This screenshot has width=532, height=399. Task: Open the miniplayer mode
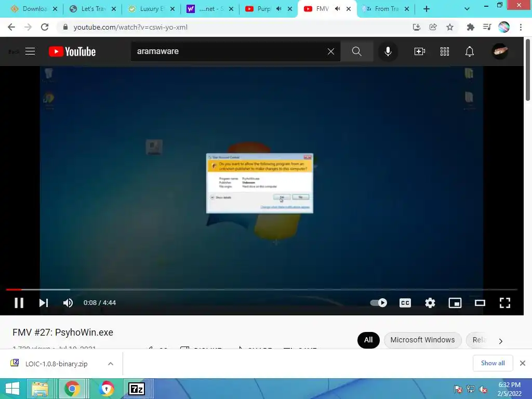tap(455, 303)
